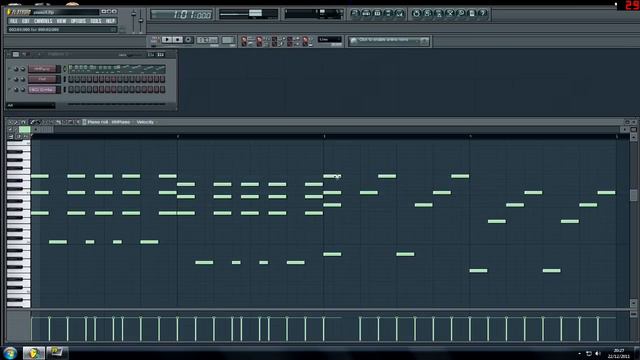Viewport: 640px width, 360px height.
Task: Open the HELP menu
Action: click(110, 21)
